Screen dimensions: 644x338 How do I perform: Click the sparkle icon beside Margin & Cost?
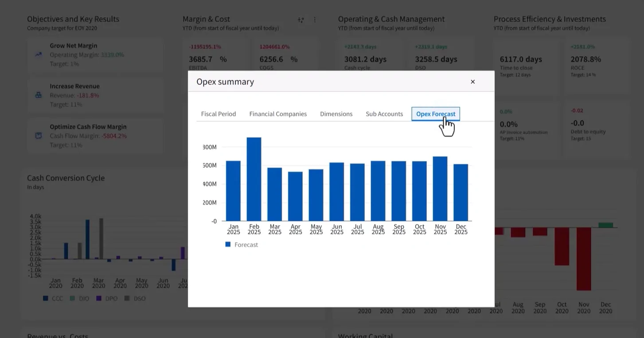(x=301, y=20)
